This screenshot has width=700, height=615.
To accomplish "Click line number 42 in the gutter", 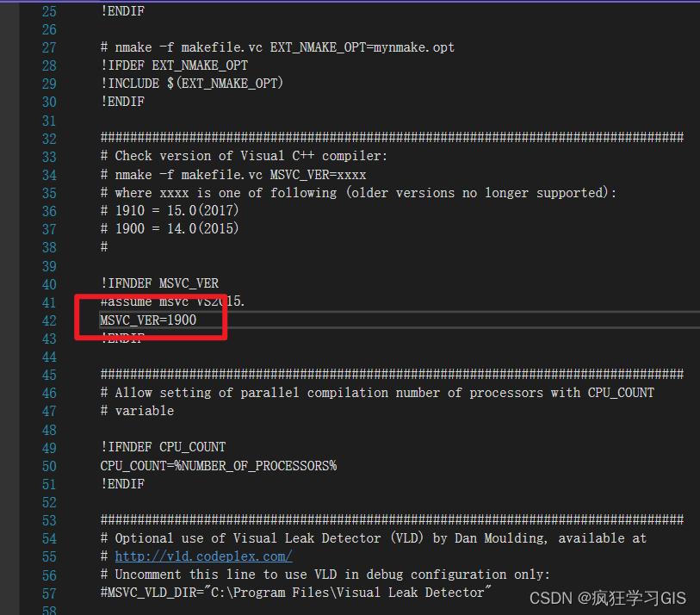I will pos(50,320).
